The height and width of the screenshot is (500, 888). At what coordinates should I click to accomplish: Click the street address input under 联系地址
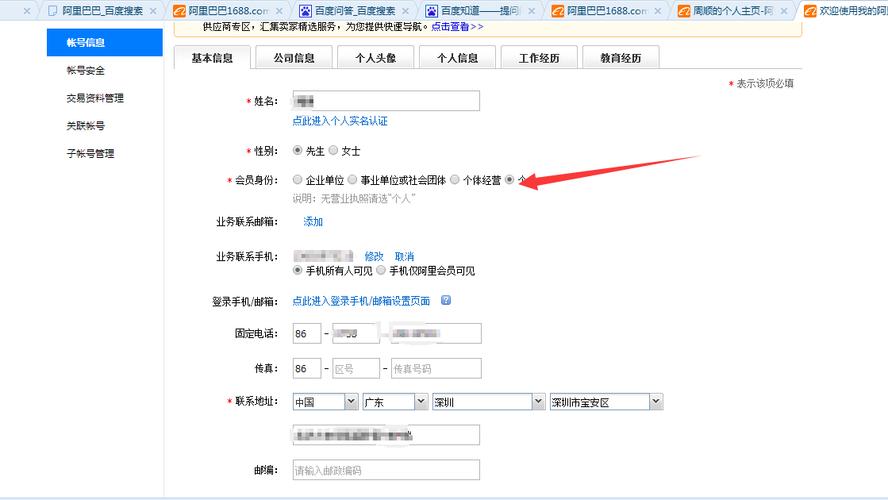coord(386,435)
